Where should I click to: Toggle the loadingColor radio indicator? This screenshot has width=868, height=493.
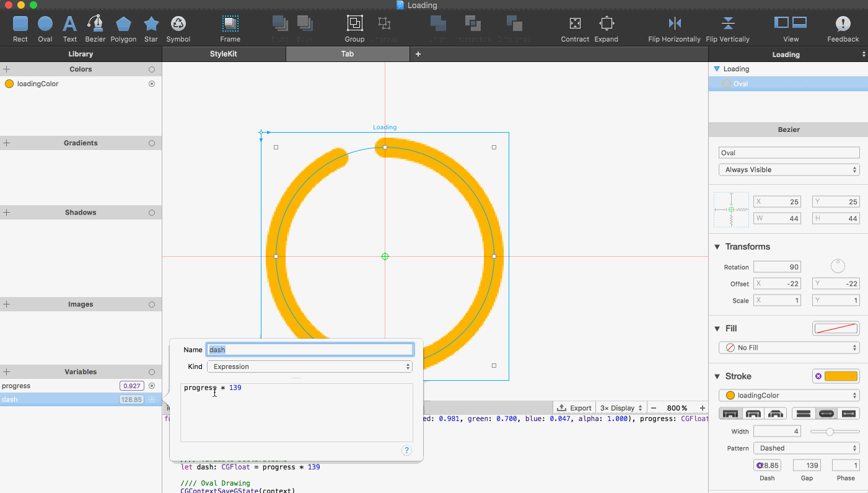(x=152, y=84)
